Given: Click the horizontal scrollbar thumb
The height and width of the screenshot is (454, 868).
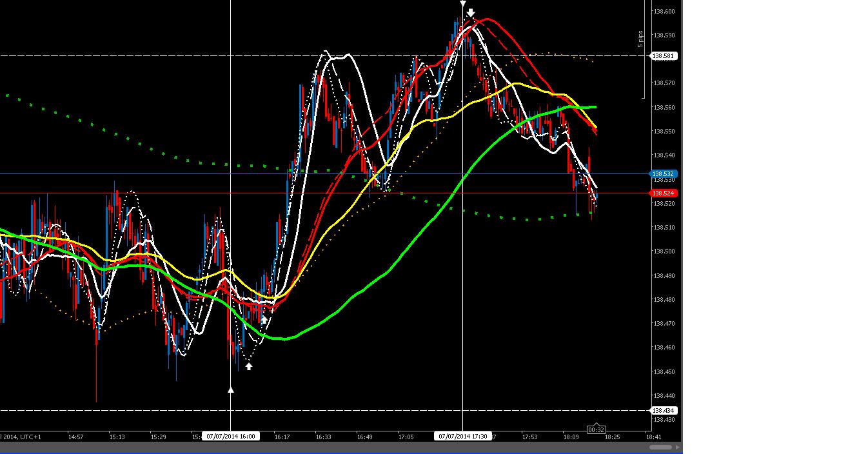Looking at the screenshot, I should pos(659,446).
